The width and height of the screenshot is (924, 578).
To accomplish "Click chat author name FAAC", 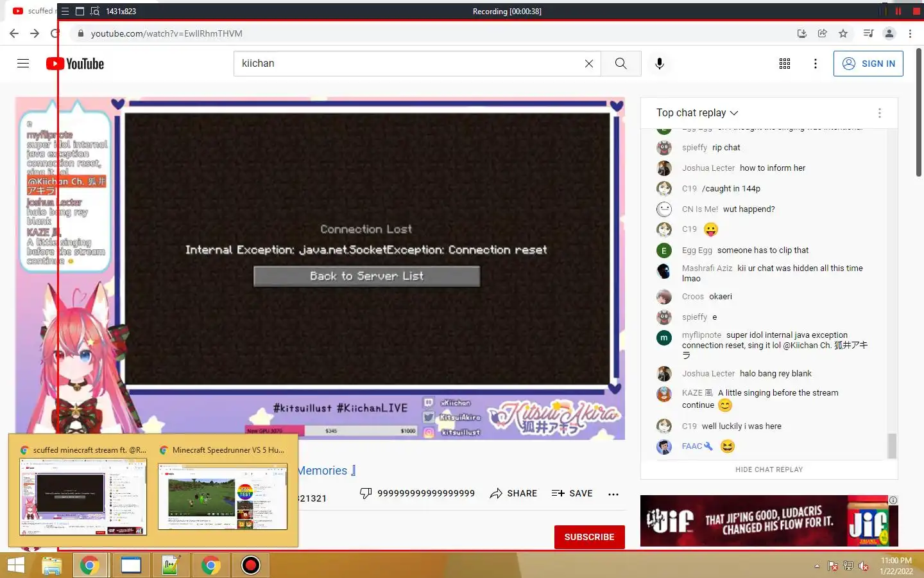I will 692,446.
